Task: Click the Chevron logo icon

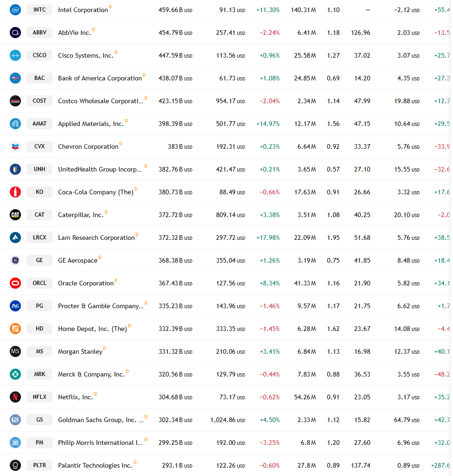Action: click(x=15, y=146)
